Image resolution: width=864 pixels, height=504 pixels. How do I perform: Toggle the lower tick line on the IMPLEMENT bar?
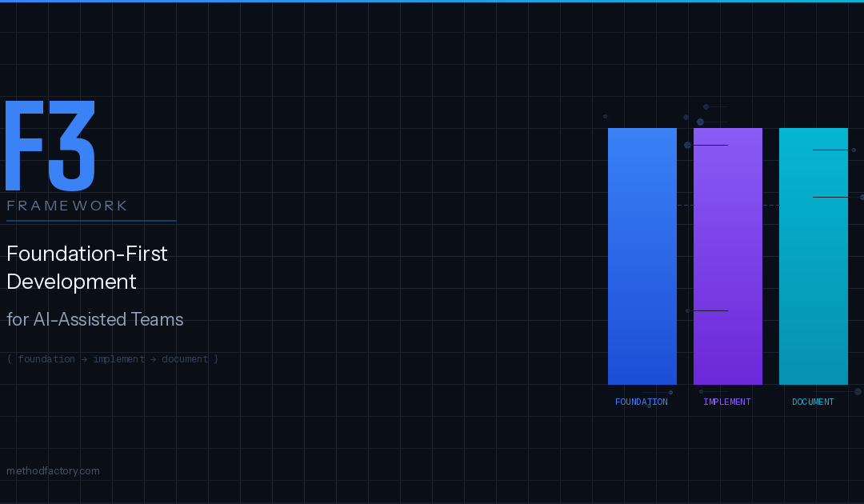coord(710,310)
